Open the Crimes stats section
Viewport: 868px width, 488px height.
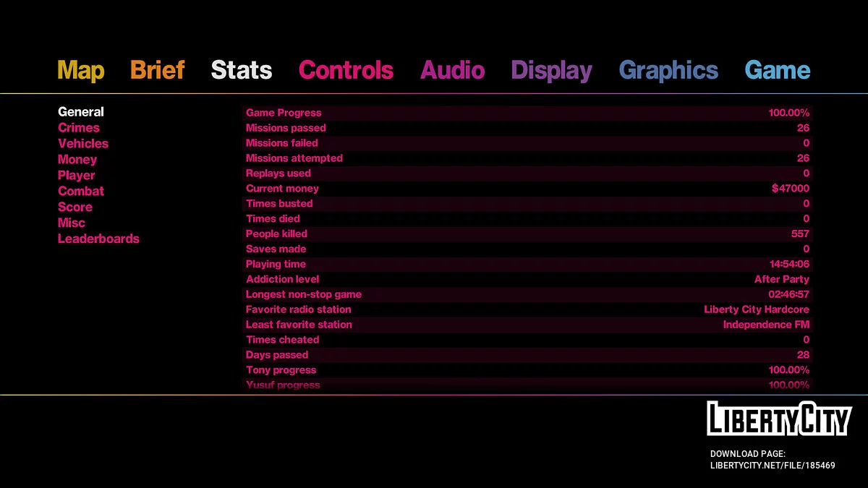click(x=79, y=127)
